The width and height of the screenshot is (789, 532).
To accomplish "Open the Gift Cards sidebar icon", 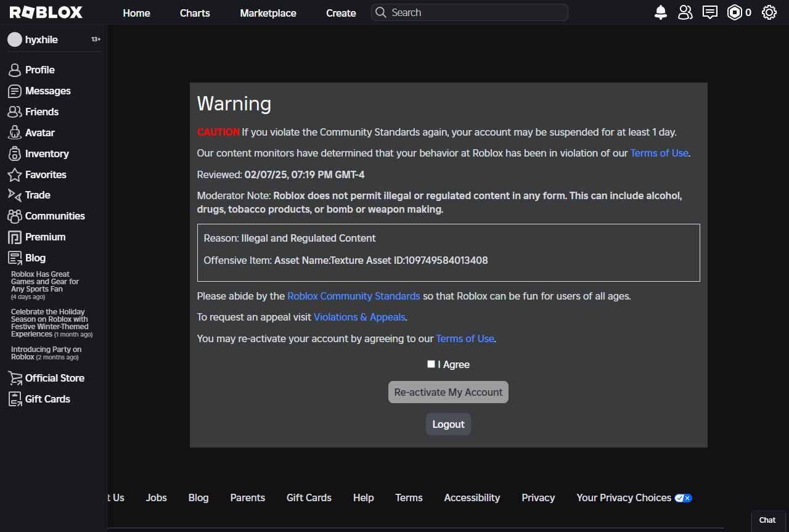I will tap(14, 399).
